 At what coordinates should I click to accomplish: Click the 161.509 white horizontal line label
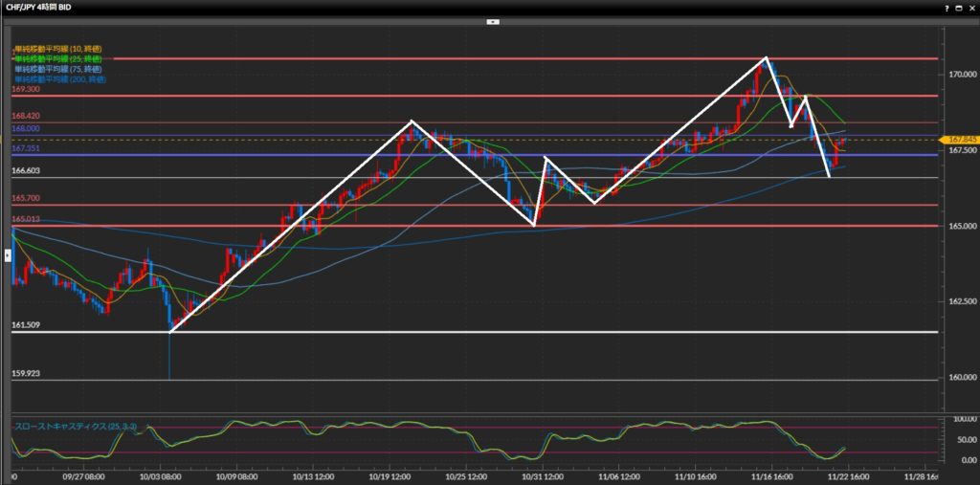[26, 325]
